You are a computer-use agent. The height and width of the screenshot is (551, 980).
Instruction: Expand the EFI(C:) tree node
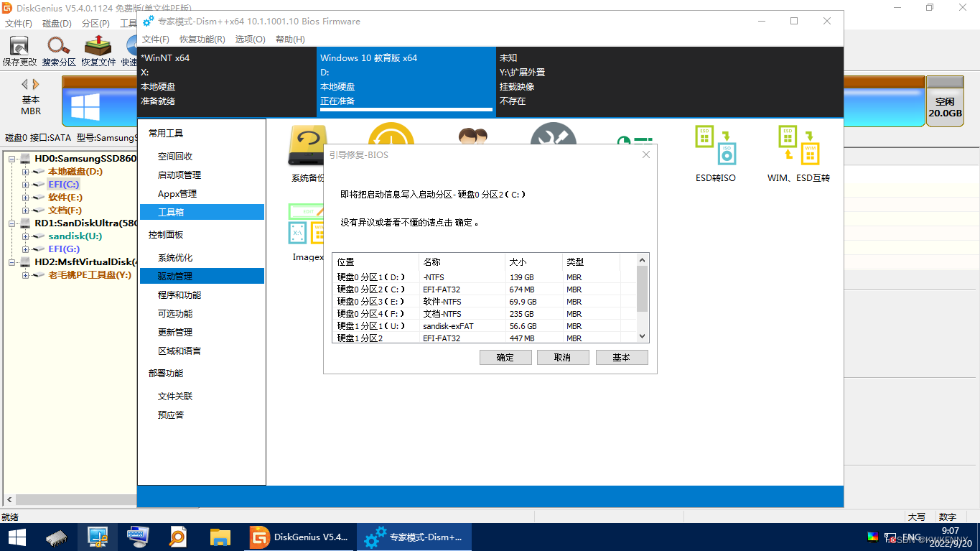tap(25, 184)
